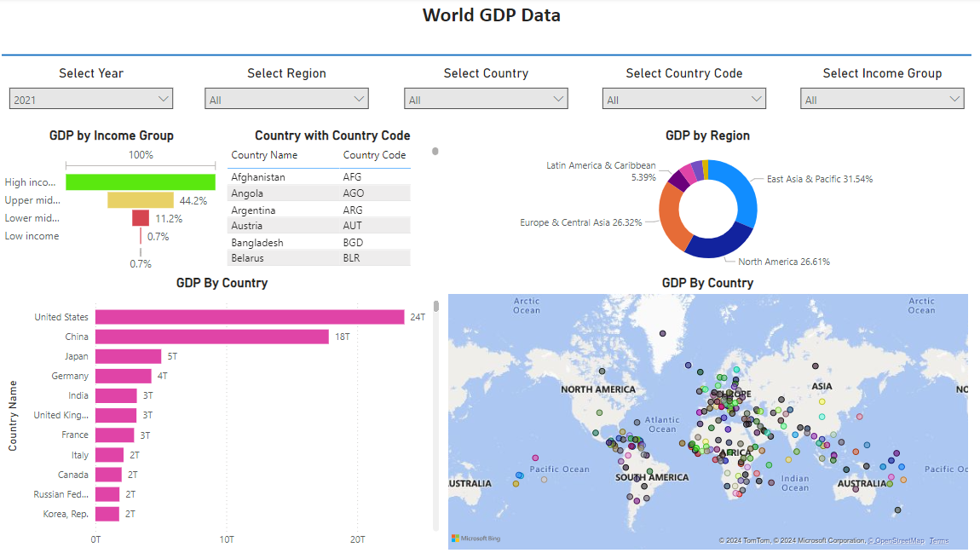This screenshot has height=553, width=980.
Task: Click the Austria table row
Action: pos(319,226)
